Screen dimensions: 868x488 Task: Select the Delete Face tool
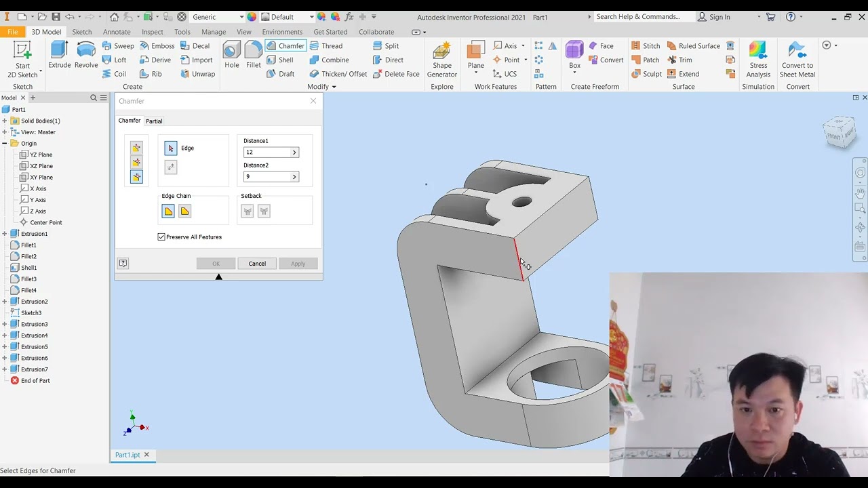tap(396, 74)
